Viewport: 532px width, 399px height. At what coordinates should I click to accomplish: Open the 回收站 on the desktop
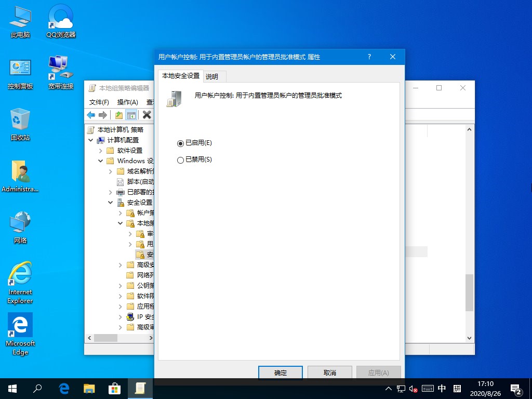click(20, 123)
